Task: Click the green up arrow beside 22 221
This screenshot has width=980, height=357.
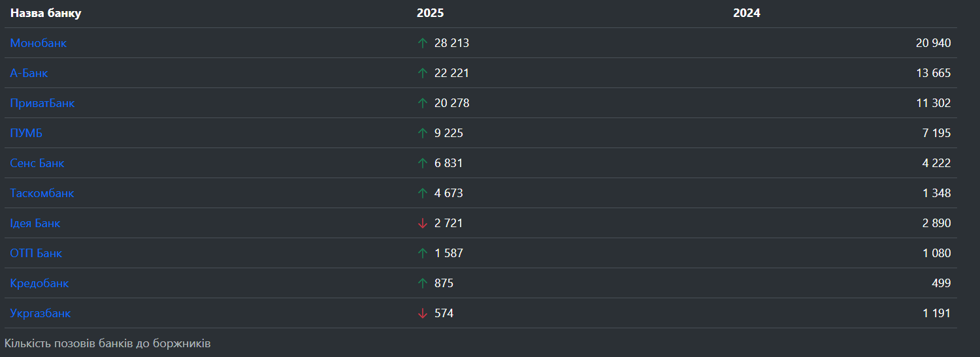Action: [x=423, y=73]
